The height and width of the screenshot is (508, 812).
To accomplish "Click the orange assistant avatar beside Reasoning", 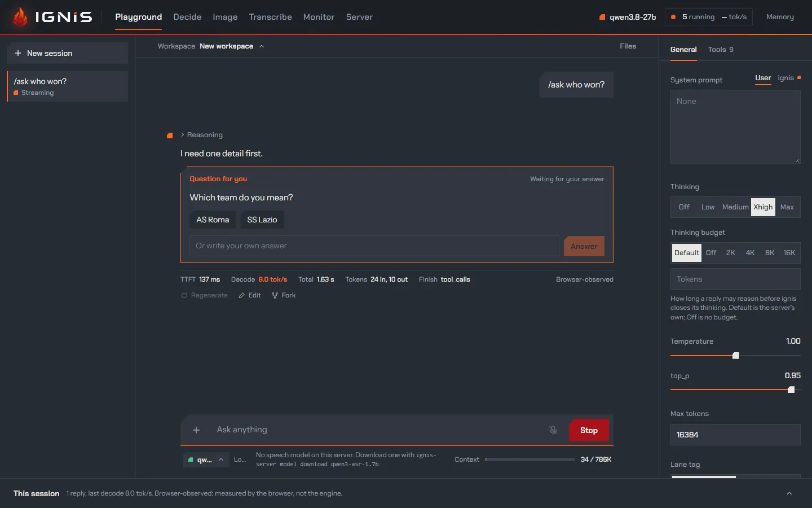I will (x=170, y=135).
